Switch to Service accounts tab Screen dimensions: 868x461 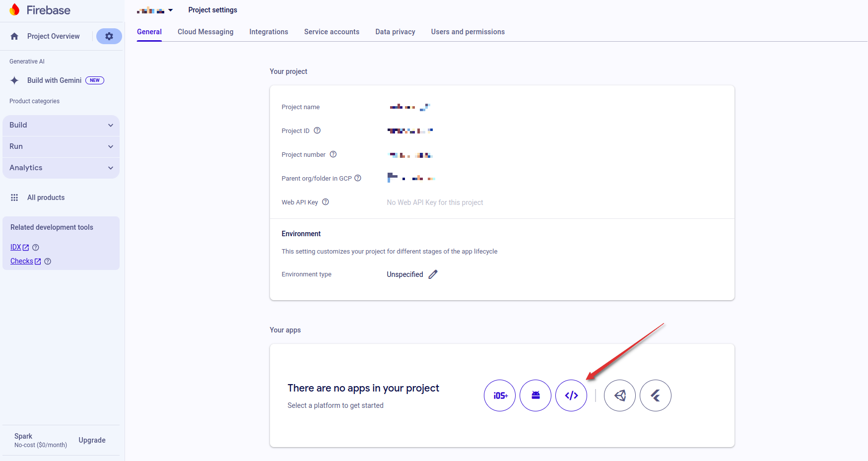(332, 32)
